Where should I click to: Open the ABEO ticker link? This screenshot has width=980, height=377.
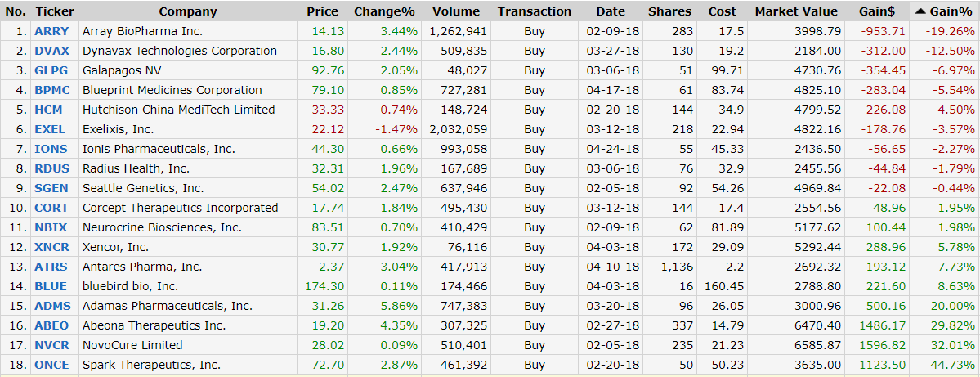tap(51, 325)
